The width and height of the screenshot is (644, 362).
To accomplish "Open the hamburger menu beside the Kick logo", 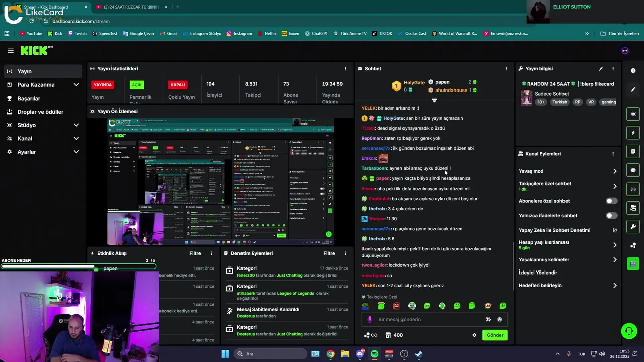I will (11, 51).
